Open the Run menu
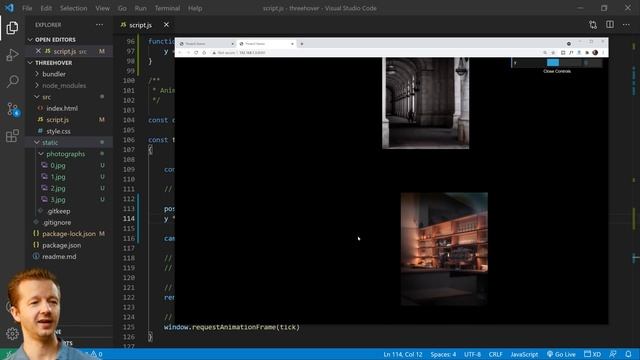The height and width of the screenshot is (360, 640). point(140,8)
